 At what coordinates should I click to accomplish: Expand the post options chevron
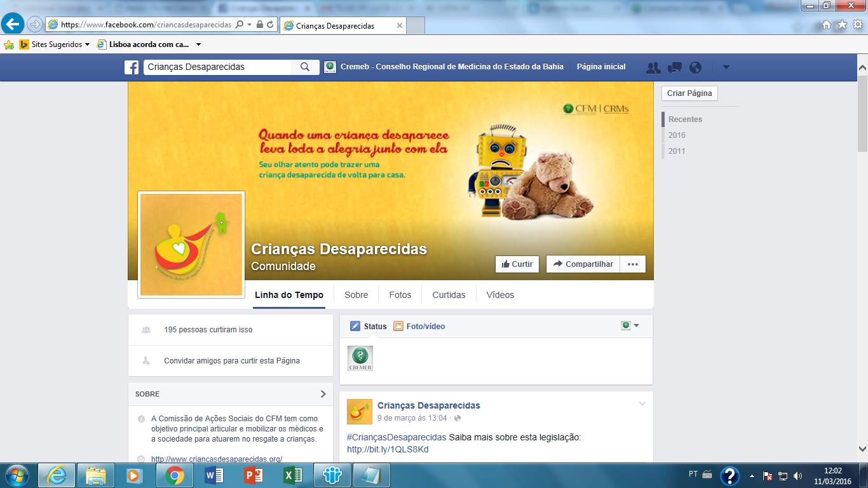tap(642, 404)
